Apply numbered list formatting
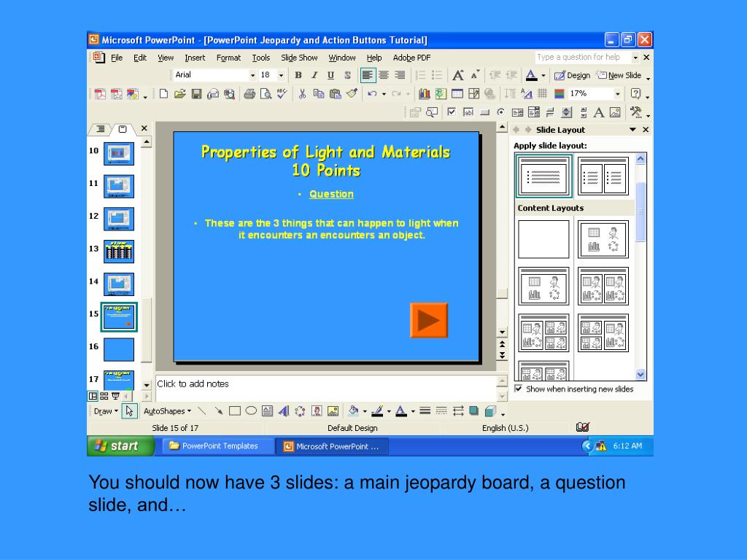This screenshot has height=560, width=747. point(420,75)
